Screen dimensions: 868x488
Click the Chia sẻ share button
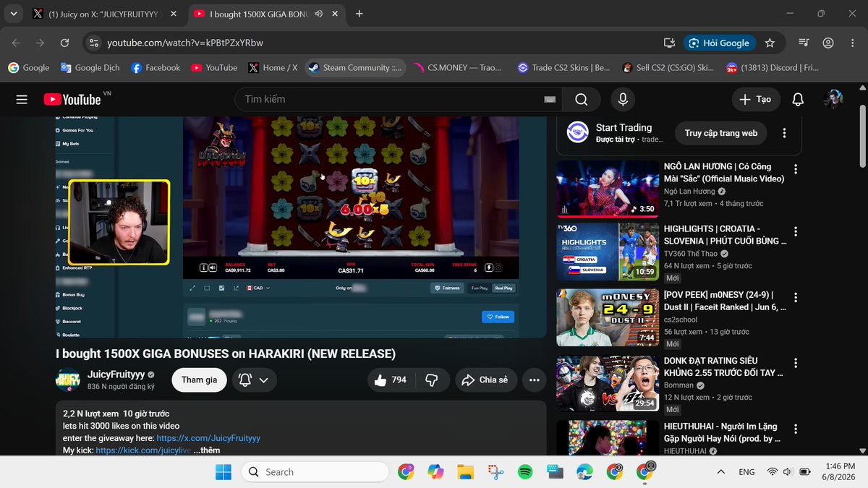pos(486,380)
